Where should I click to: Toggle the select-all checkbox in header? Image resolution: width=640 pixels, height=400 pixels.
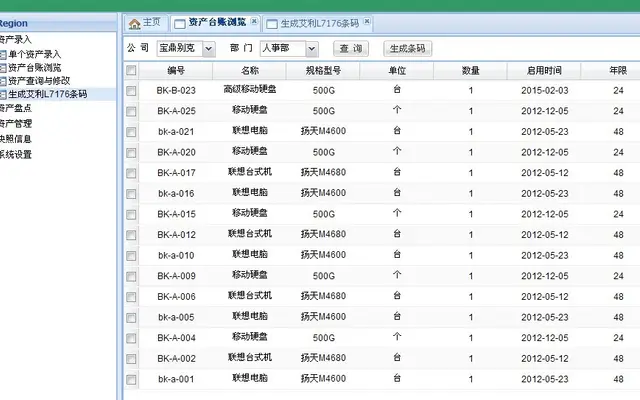131,70
